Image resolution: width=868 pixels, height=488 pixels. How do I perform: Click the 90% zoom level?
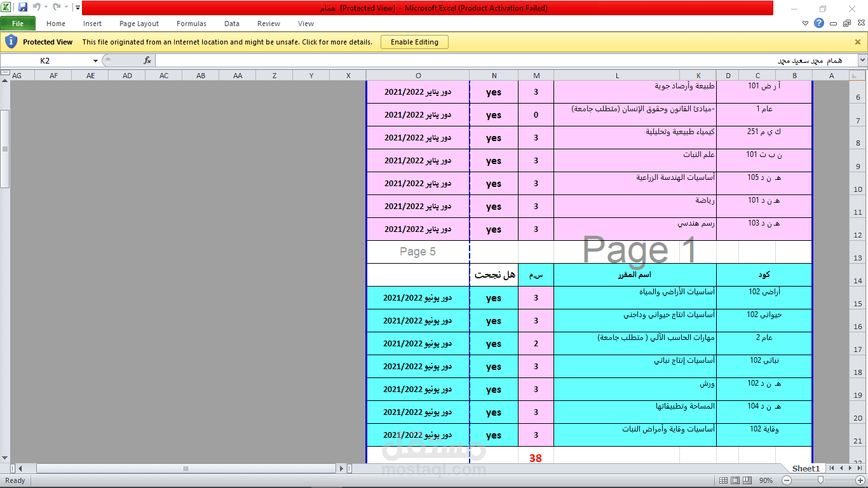766,480
